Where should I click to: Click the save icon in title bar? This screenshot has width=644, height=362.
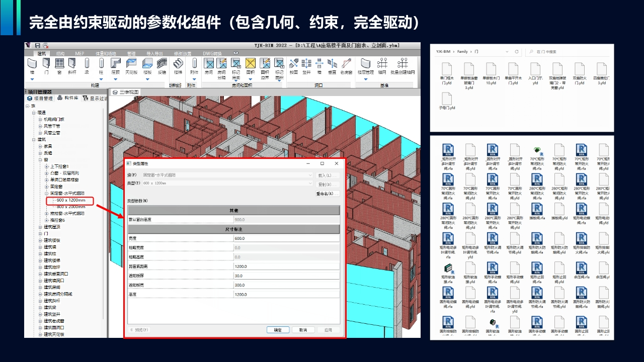click(x=38, y=45)
